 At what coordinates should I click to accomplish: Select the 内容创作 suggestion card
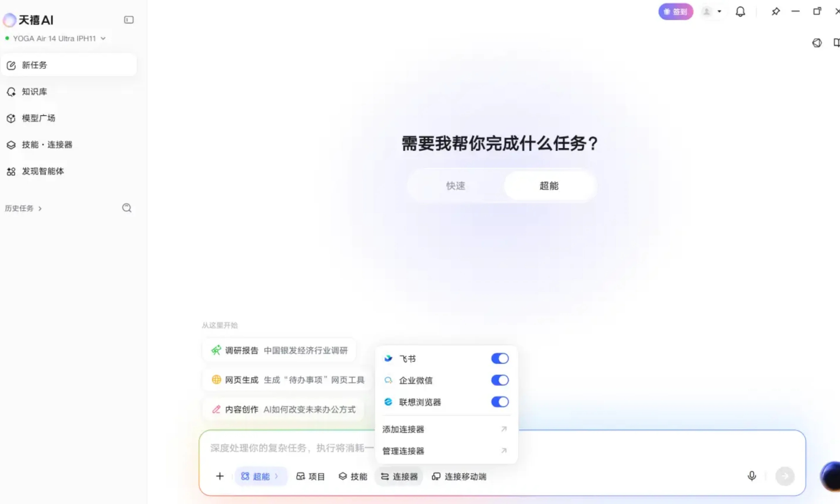(x=283, y=409)
